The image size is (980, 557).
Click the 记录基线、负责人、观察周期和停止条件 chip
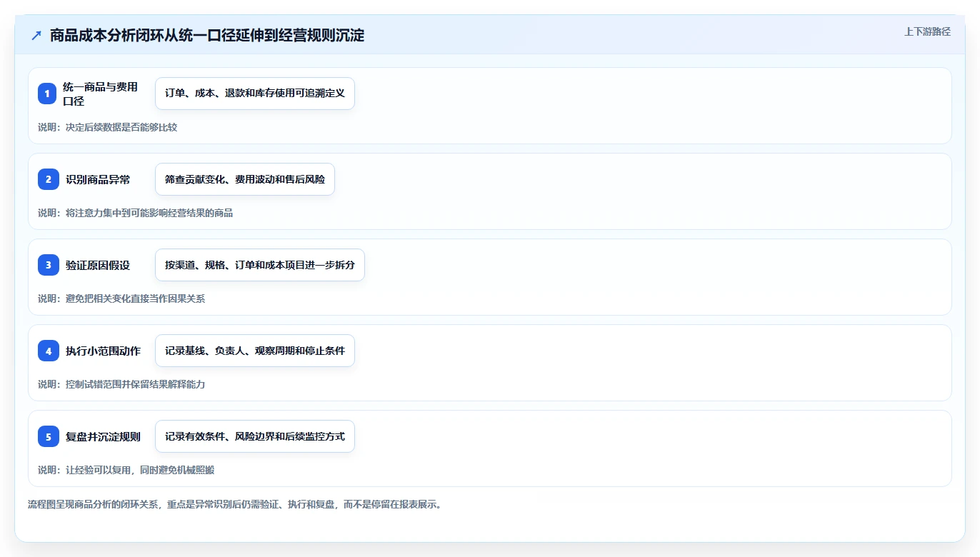(255, 351)
